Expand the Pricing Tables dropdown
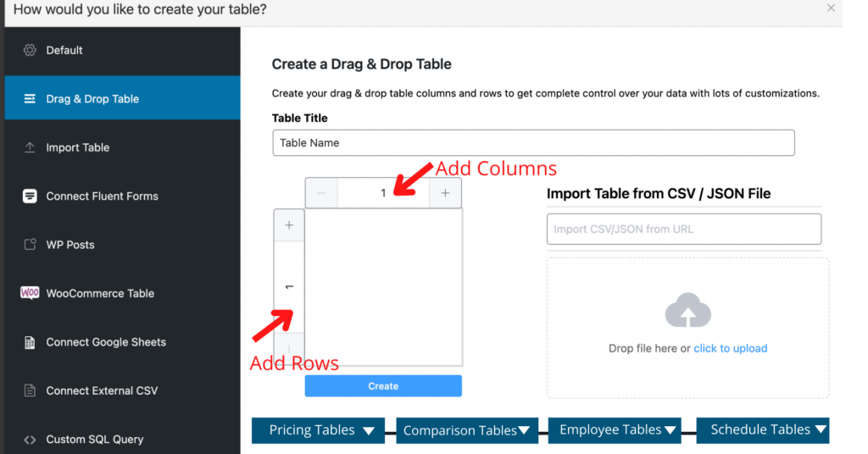 click(x=319, y=430)
